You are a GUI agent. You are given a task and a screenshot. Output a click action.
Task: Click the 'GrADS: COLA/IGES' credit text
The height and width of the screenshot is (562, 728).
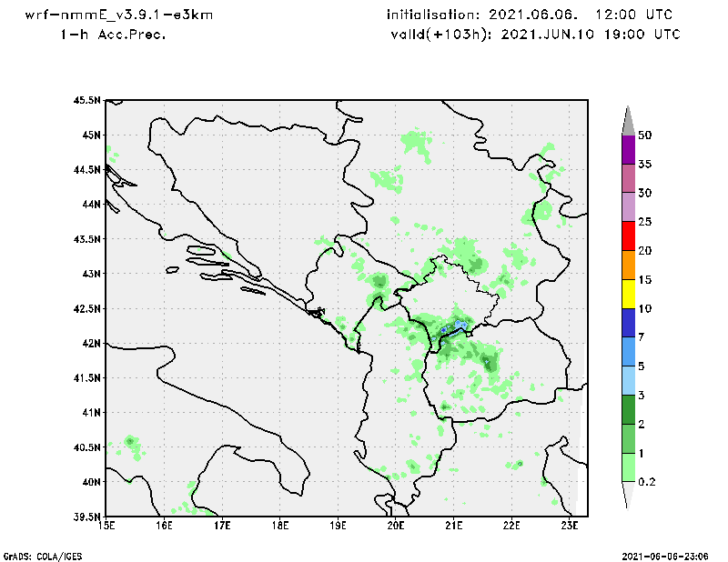43,556
